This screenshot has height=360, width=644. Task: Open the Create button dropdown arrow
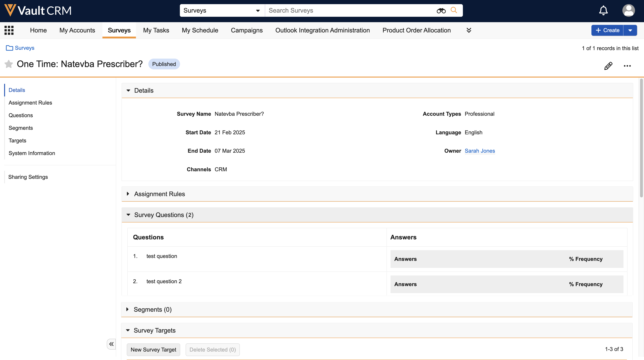click(x=630, y=30)
